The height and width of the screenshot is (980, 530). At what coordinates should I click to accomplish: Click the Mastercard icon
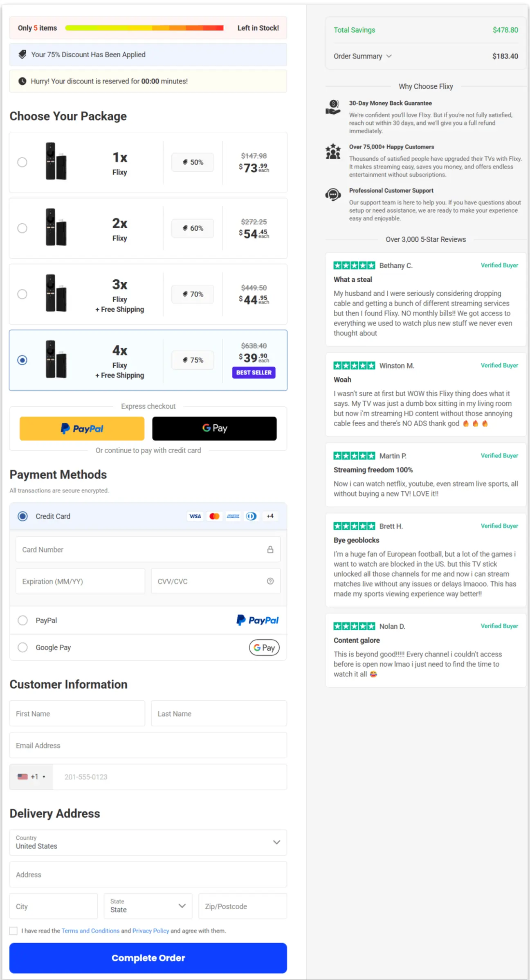point(214,516)
